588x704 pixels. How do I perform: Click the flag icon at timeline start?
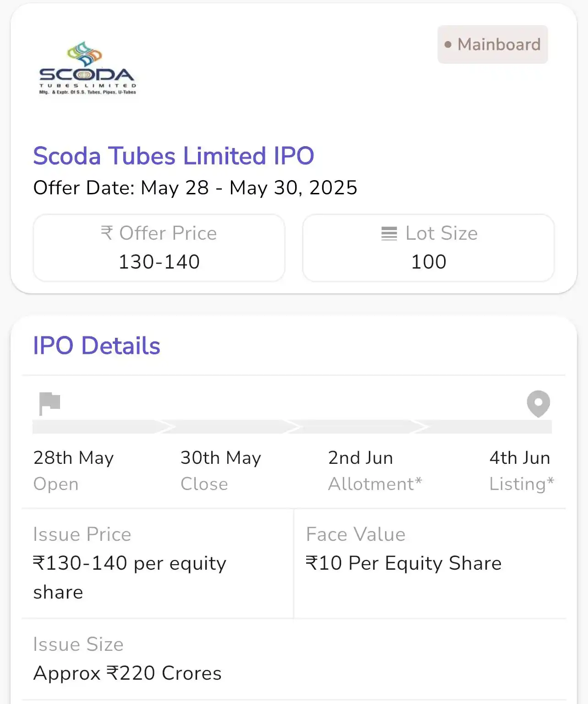[49, 404]
